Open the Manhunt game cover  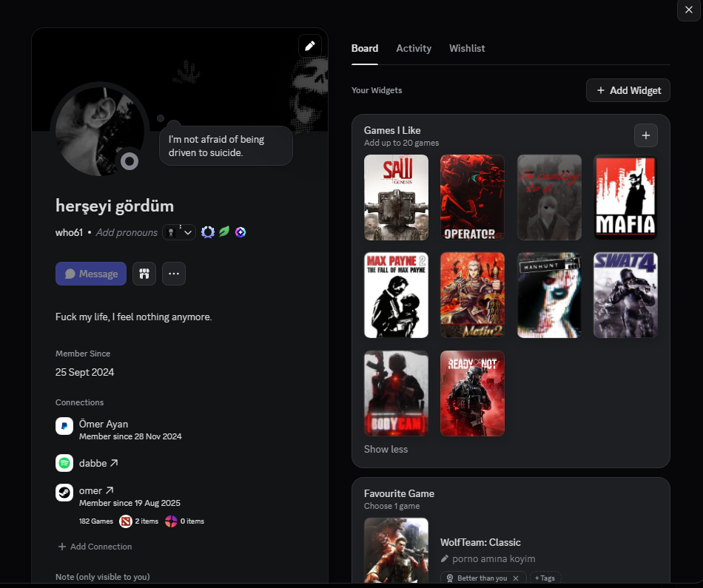pos(549,295)
